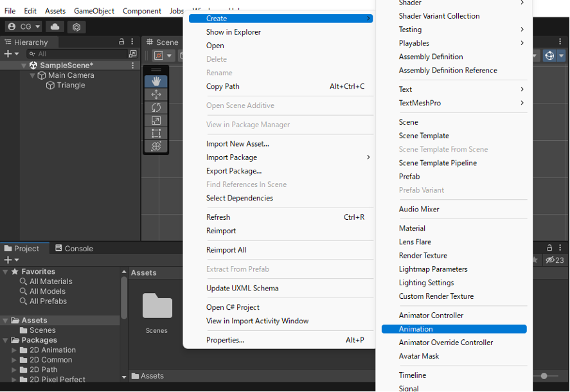Viewport: 570px width, 392px height.
Task: Click the Hierarchy search mode icon
Action: [133, 54]
